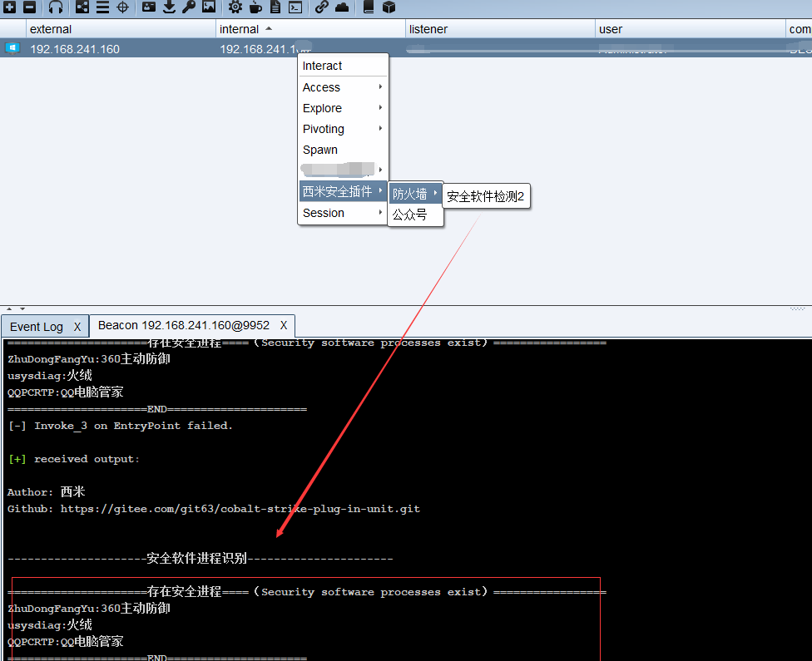812x661 pixels.
Task: Open keystrokes viewer key icon
Action: (x=188, y=7)
